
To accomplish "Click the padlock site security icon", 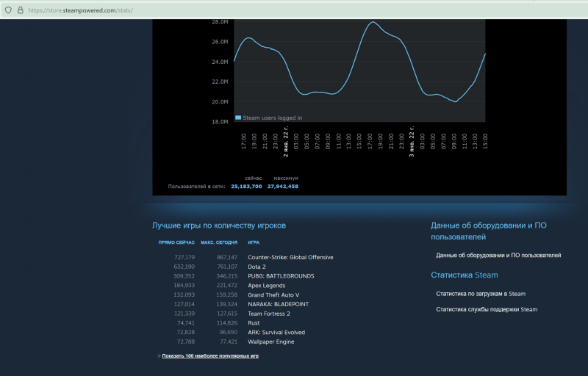I will tap(20, 10).
